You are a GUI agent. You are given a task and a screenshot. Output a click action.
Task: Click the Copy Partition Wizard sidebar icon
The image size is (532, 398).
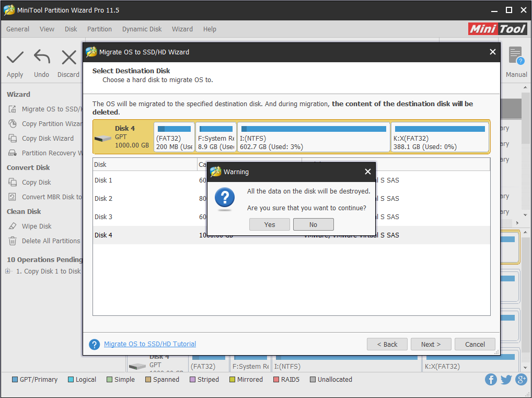tap(12, 123)
